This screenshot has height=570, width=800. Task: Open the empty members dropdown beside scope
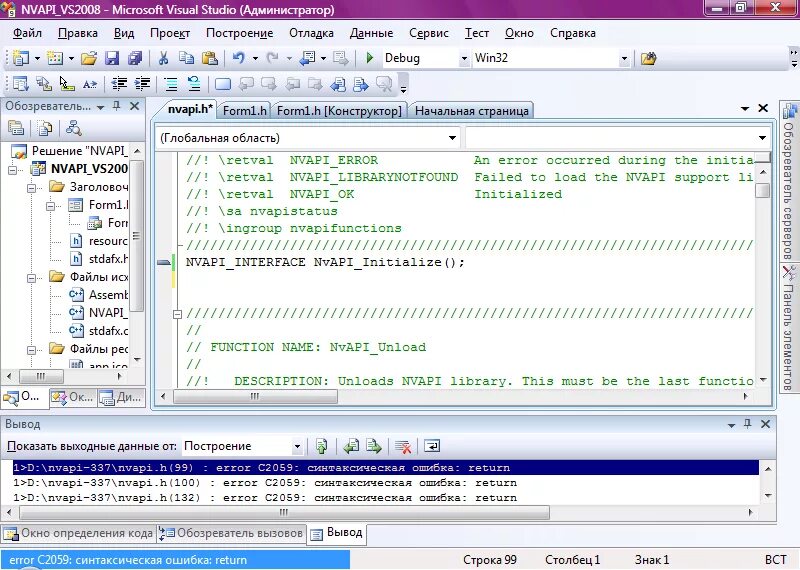point(762,138)
